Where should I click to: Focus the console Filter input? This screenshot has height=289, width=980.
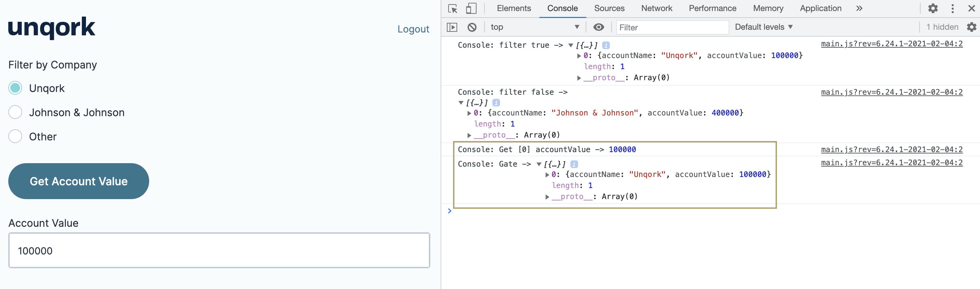coord(672,27)
